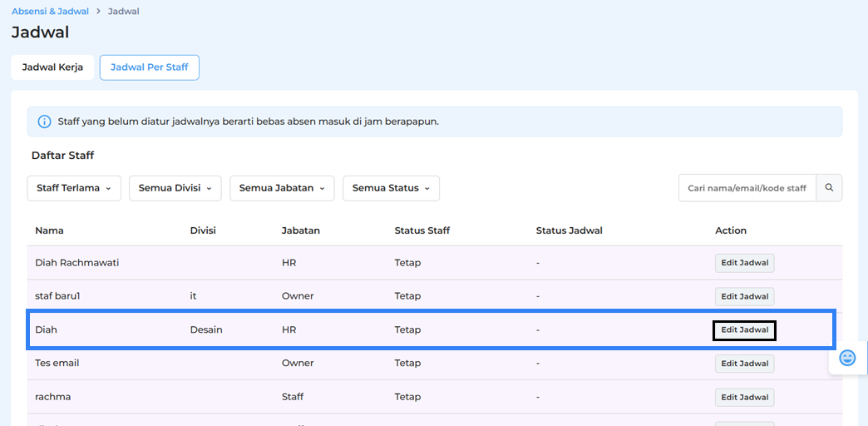Select the Jadwal Per Staff tab

[x=150, y=67]
